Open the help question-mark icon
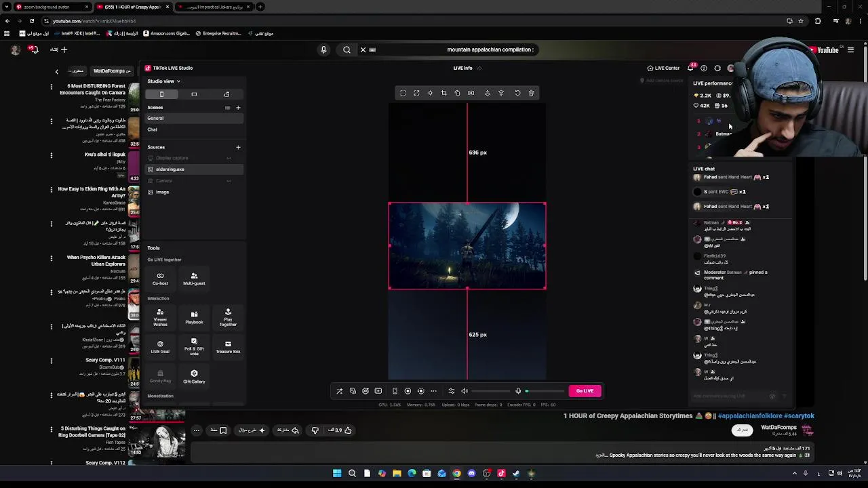The image size is (868, 488). click(x=704, y=68)
